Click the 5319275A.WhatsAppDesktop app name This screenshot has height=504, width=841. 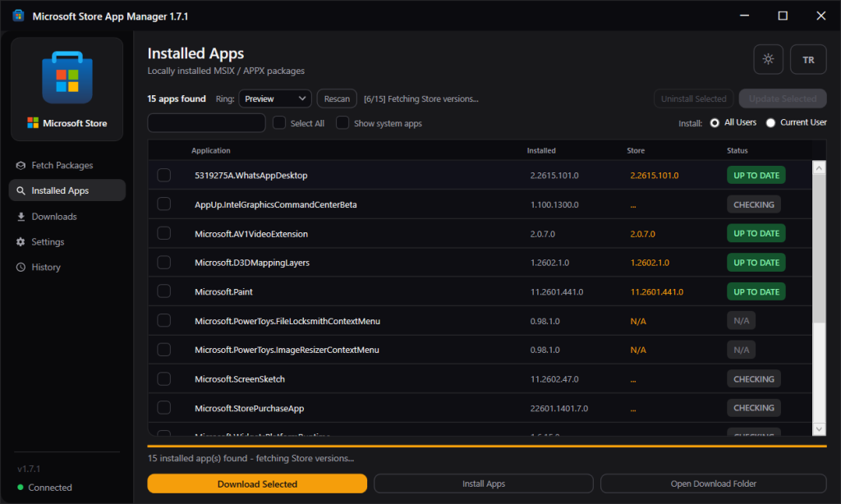pos(251,176)
